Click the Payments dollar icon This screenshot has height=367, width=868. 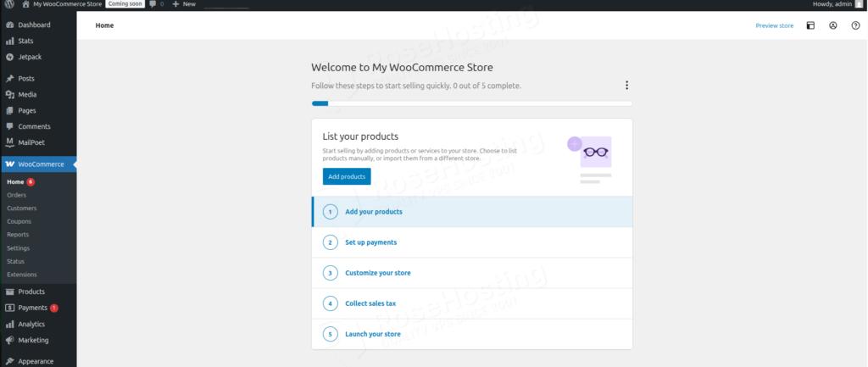(9, 308)
